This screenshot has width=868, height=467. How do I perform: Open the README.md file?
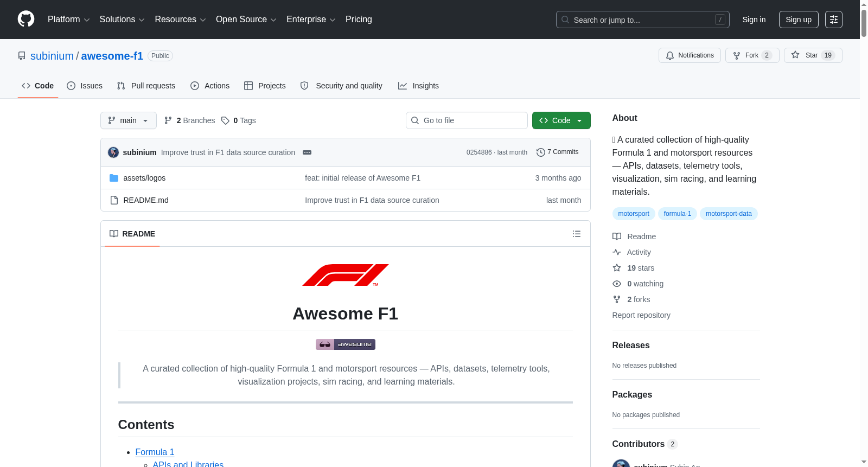(x=146, y=200)
